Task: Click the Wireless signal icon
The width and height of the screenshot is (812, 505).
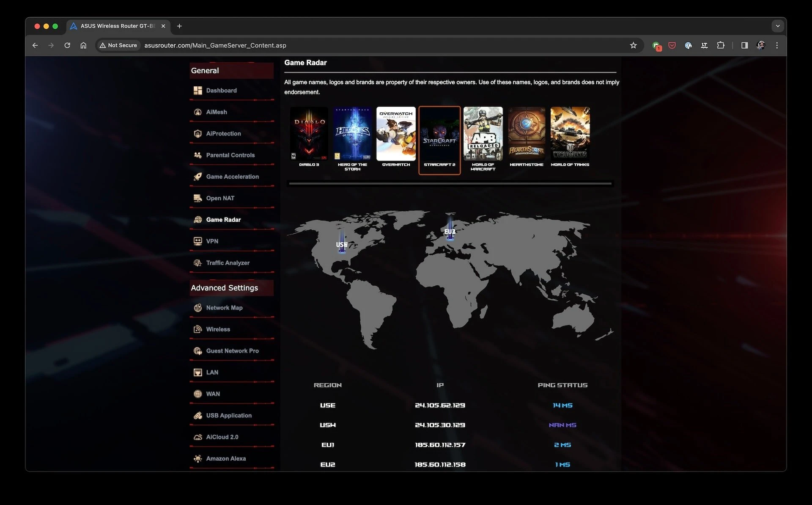Action: click(198, 329)
